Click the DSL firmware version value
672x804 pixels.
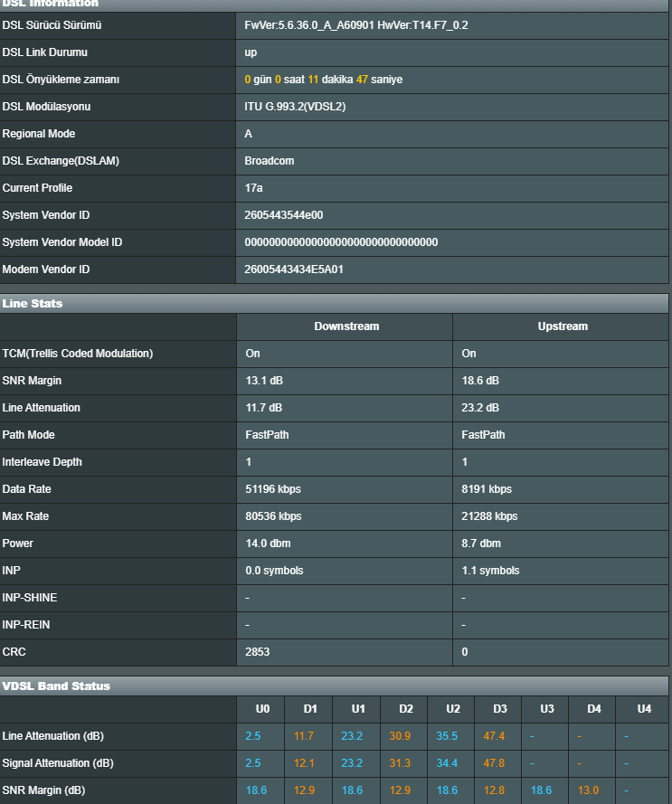(356, 25)
